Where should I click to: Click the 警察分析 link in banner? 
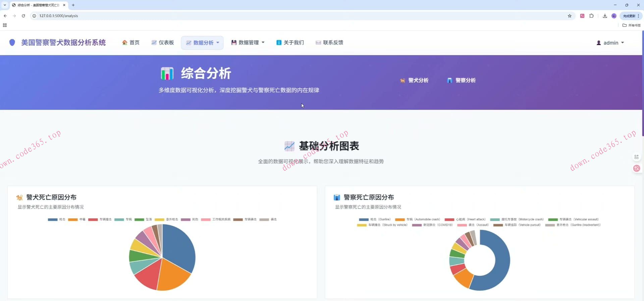click(x=461, y=80)
